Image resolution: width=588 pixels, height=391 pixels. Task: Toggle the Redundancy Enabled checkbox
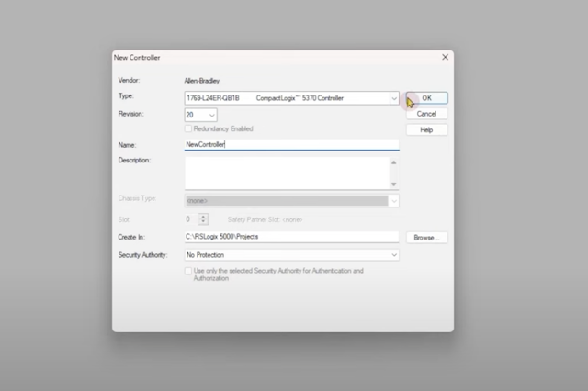pyautogui.click(x=189, y=129)
